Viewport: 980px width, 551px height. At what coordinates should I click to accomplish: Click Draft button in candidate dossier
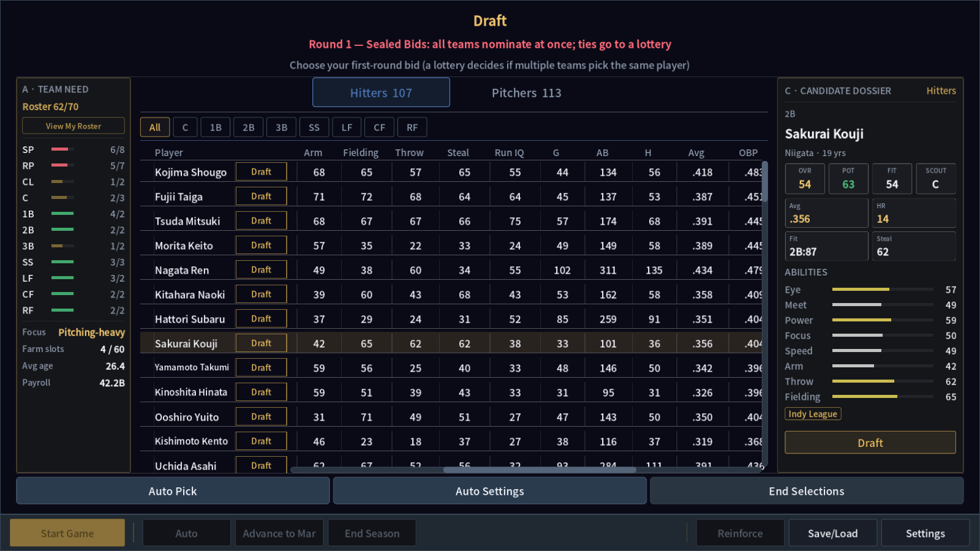pyautogui.click(x=870, y=443)
